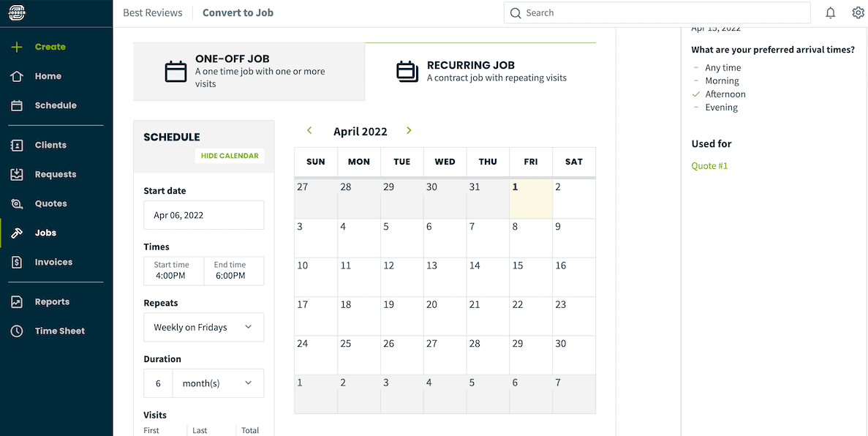
Task: Select the Home icon in sidebar
Action: click(17, 75)
